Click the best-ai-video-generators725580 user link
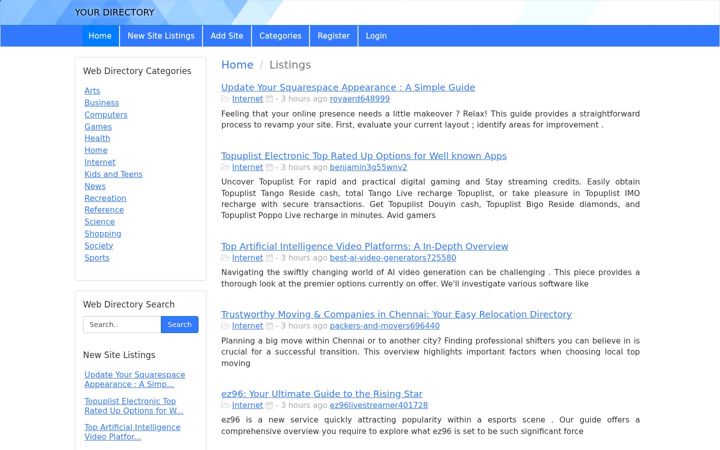 [x=393, y=258]
